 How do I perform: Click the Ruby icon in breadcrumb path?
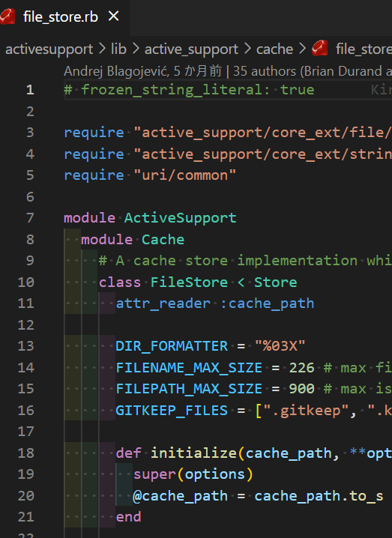tap(320, 49)
